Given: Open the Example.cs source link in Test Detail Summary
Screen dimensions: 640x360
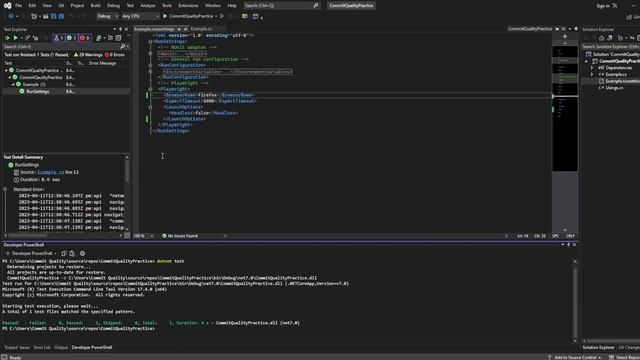Looking at the screenshot, I should point(51,172).
